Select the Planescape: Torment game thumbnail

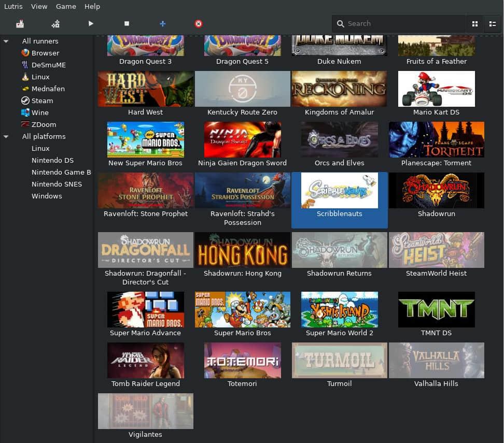pyautogui.click(x=436, y=140)
